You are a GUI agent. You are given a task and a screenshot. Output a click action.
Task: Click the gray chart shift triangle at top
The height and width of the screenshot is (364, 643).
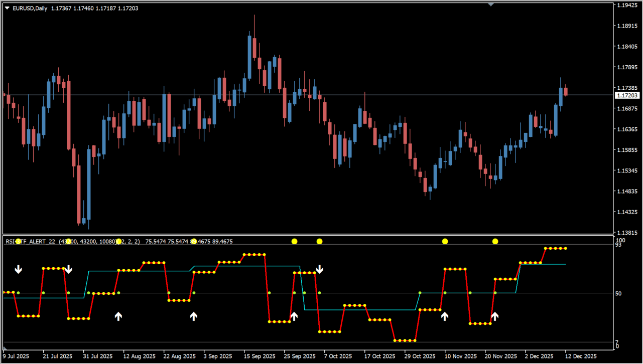[x=490, y=4]
